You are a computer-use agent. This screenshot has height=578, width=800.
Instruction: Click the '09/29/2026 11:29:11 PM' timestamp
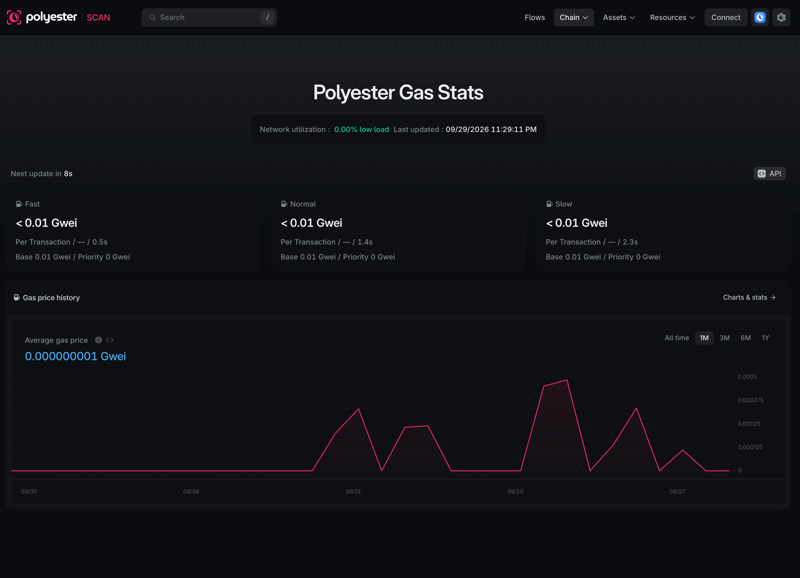(x=491, y=130)
